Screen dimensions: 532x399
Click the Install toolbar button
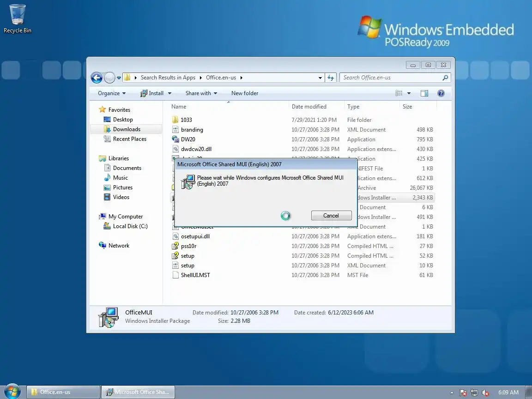click(152, 93)
